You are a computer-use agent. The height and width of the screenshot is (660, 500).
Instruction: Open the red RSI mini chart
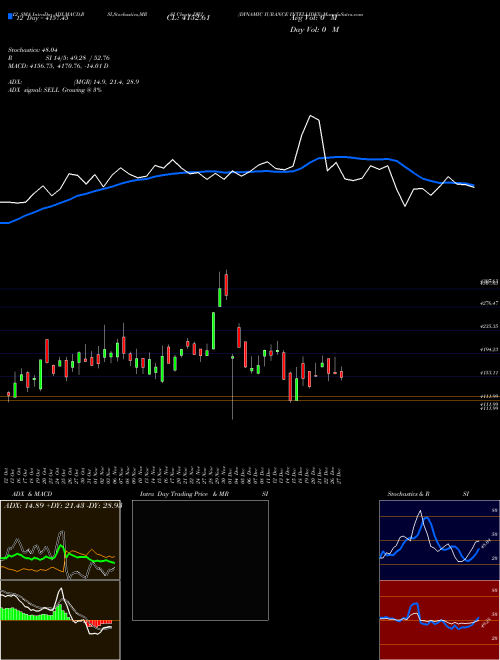(x=439, y=620)
